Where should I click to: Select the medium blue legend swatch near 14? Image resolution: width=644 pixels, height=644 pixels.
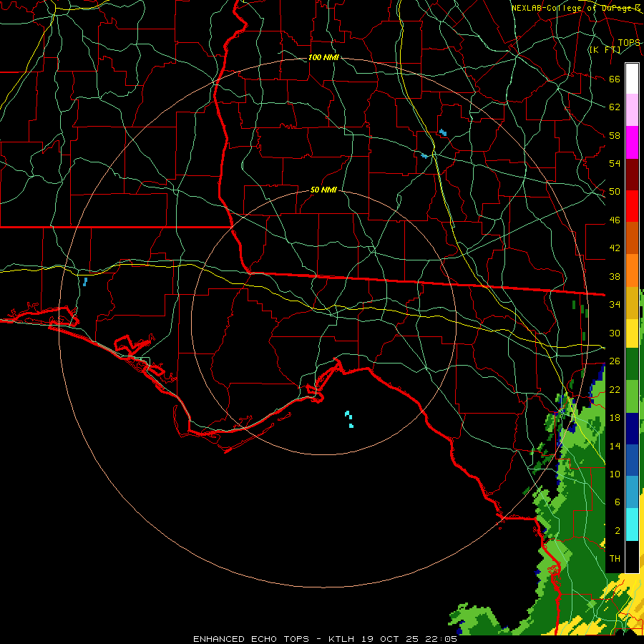click(x=632, y=460)
